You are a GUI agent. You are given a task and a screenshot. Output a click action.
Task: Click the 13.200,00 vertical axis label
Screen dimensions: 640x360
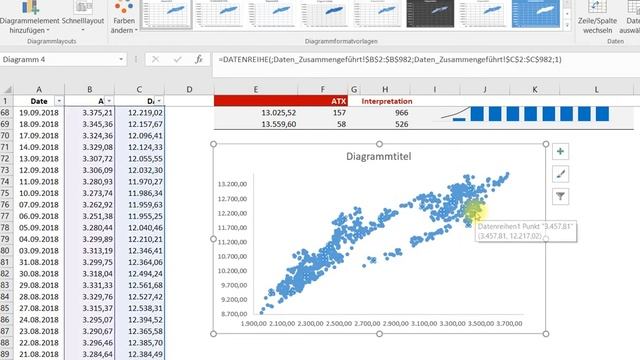pos(232,184)
